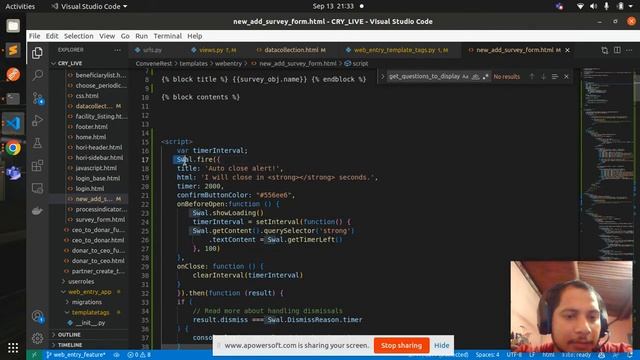Click the Activities button in top bar
This screenshot has height=360, width=640.
tap(20, 6)
